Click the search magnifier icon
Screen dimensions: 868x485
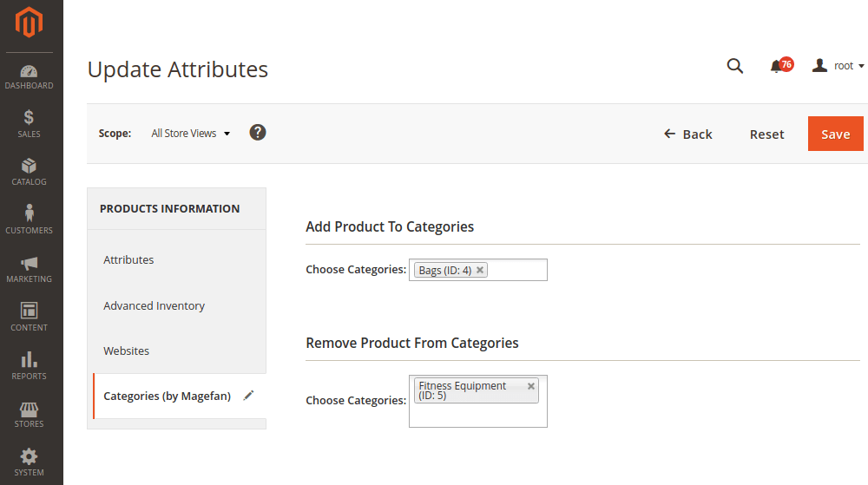tap(734, 66)
